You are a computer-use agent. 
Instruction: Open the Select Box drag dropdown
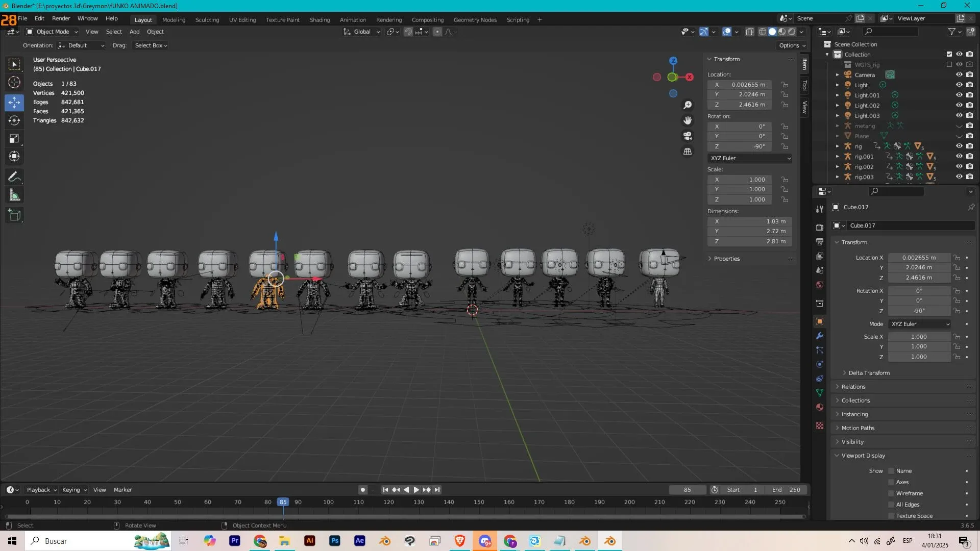click(151, 45)
